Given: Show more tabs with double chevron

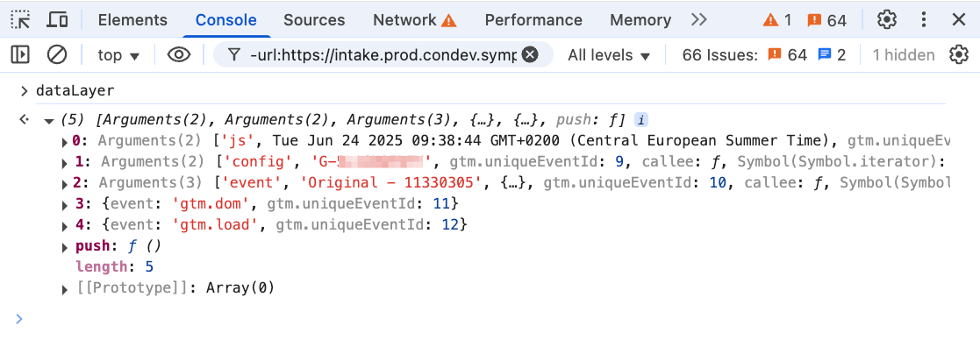Looking at the screenshot, I should point(699,19).
